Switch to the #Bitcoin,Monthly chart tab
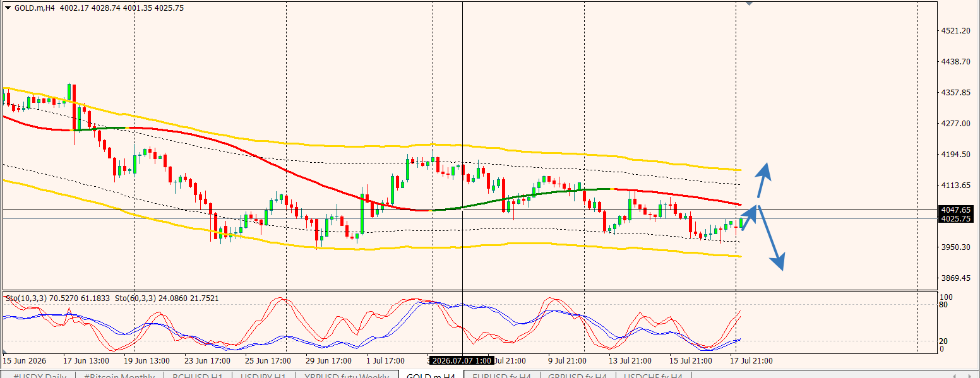 pos(119,377)
